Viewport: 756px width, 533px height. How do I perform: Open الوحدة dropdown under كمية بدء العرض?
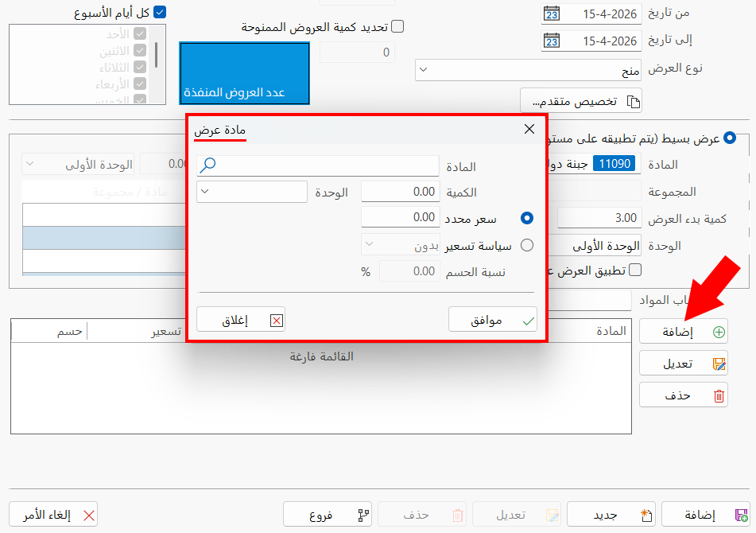pos(594,246)
